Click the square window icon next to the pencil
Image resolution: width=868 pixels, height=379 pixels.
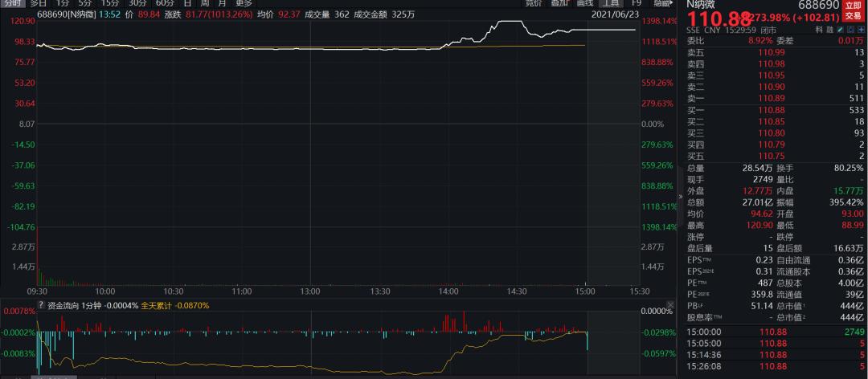pyautogui.click(x=851, y=30)
